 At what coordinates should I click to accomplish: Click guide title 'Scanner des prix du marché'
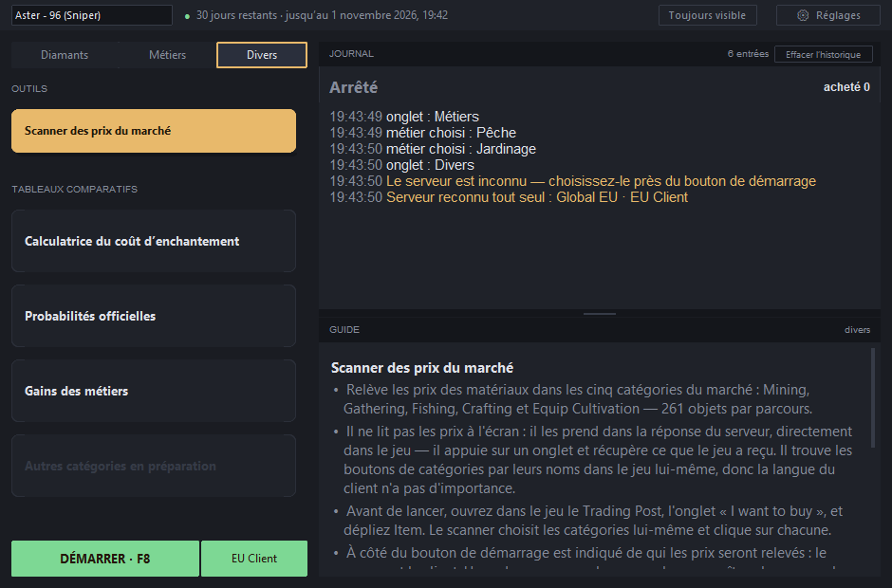tap(422, 368)
